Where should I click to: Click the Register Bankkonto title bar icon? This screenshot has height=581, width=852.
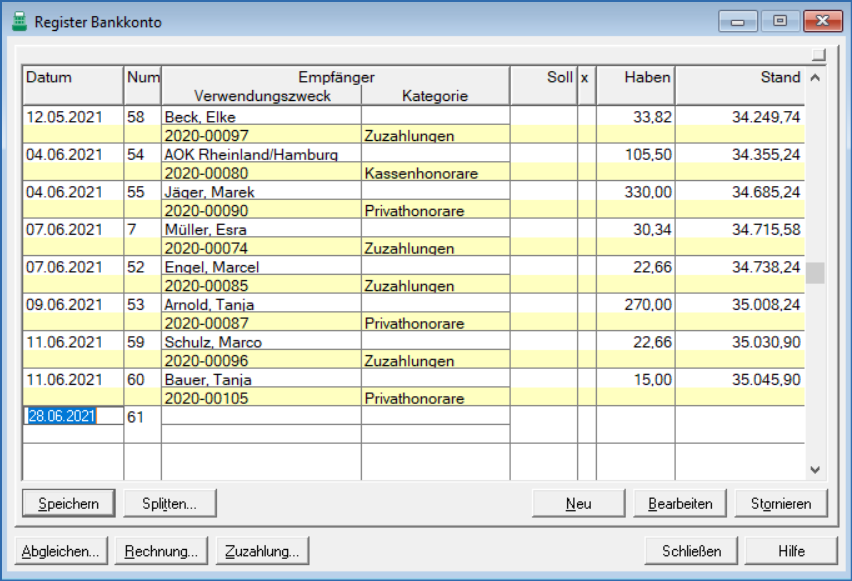pos(19,22)
